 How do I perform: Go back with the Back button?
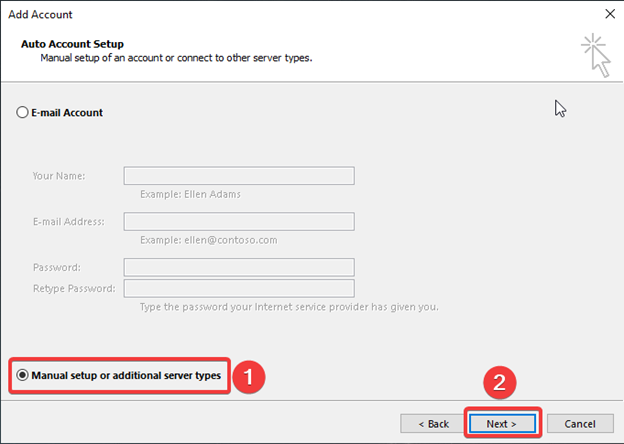tap(433, 424)
